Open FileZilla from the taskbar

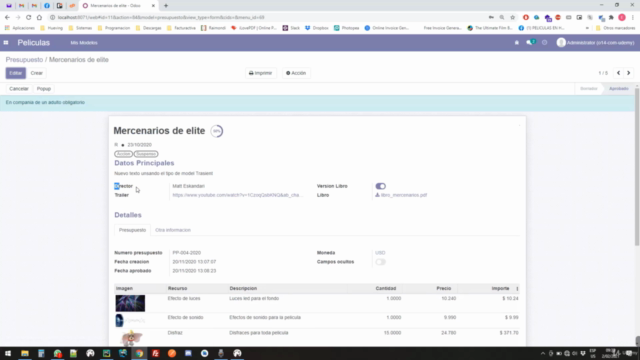coord(156,353)
